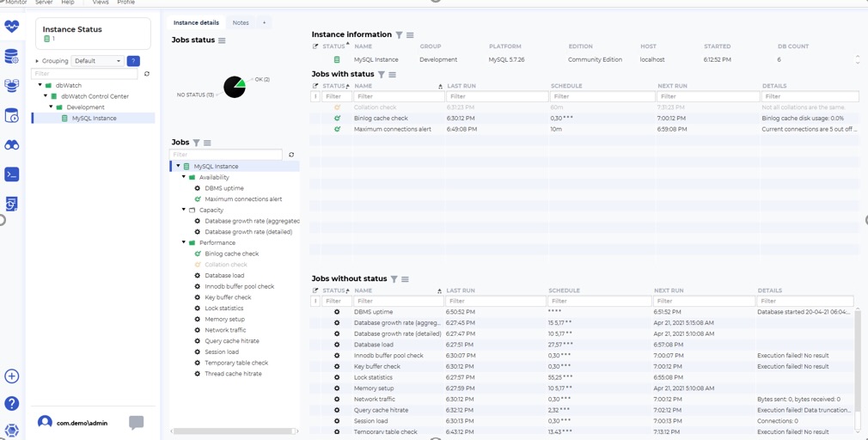The width and height of the screenshot is (868, 440).
Task: Click the plus add icon in sidebar
Action: tap(12, 376)
